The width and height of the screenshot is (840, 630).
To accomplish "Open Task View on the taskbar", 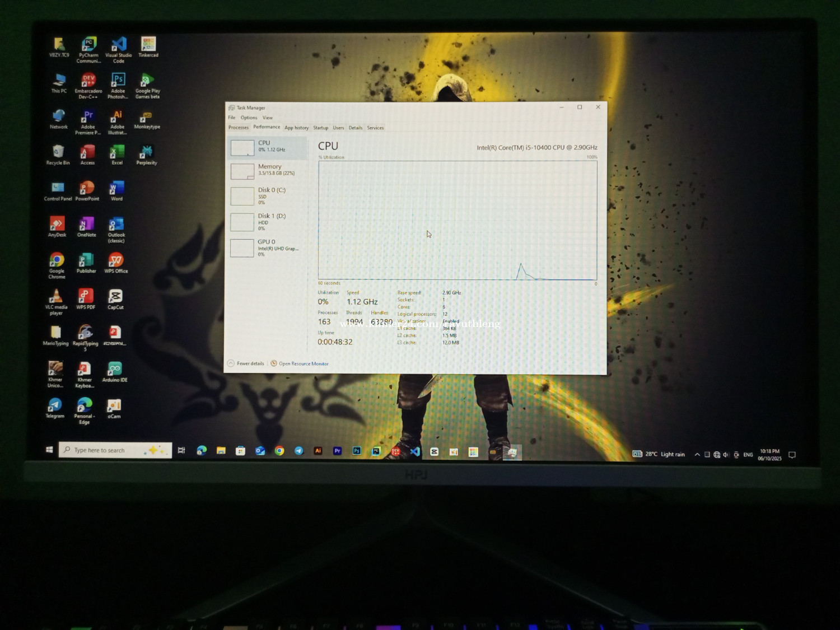I will tap(181, 450).
